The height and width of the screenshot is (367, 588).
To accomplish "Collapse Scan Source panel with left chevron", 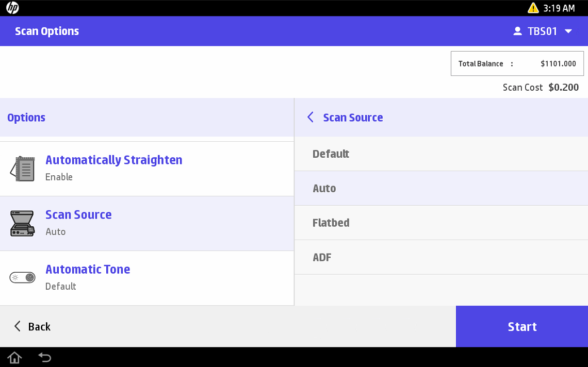I will click(311, 118).
